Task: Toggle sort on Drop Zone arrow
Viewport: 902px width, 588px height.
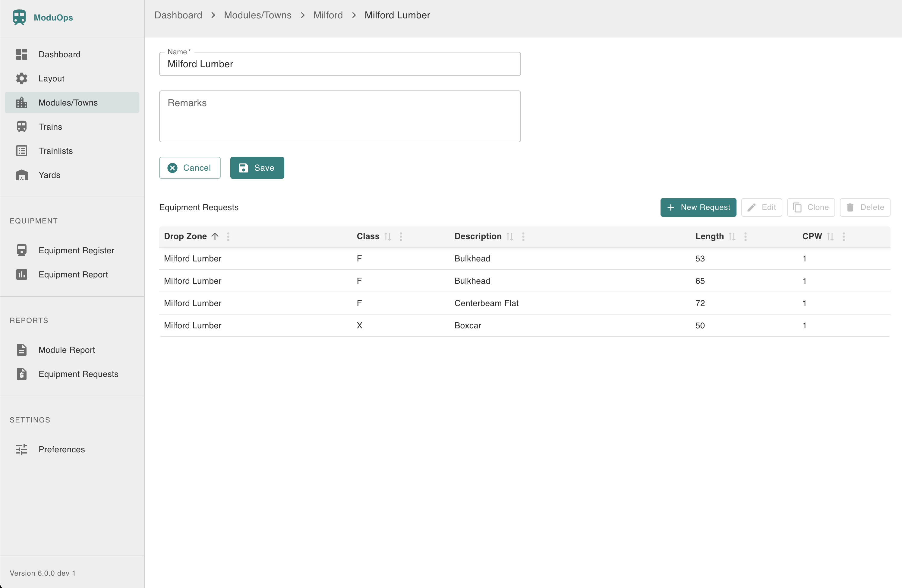Action: 215,236
